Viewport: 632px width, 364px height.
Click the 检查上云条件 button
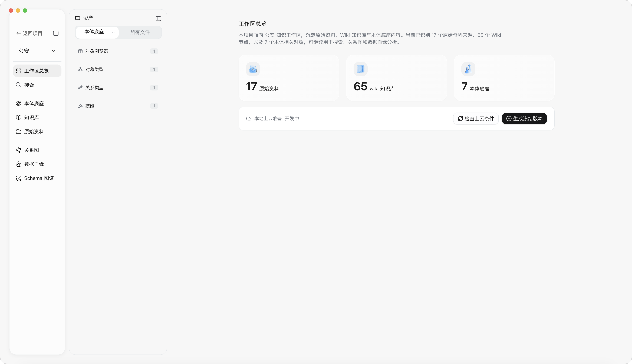click(x=476, y=119)
